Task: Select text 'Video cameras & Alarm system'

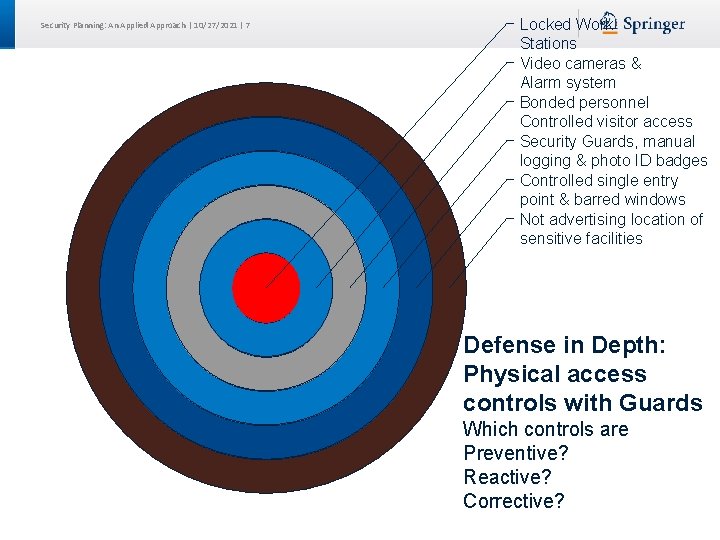Action: (x=580, y=73)
